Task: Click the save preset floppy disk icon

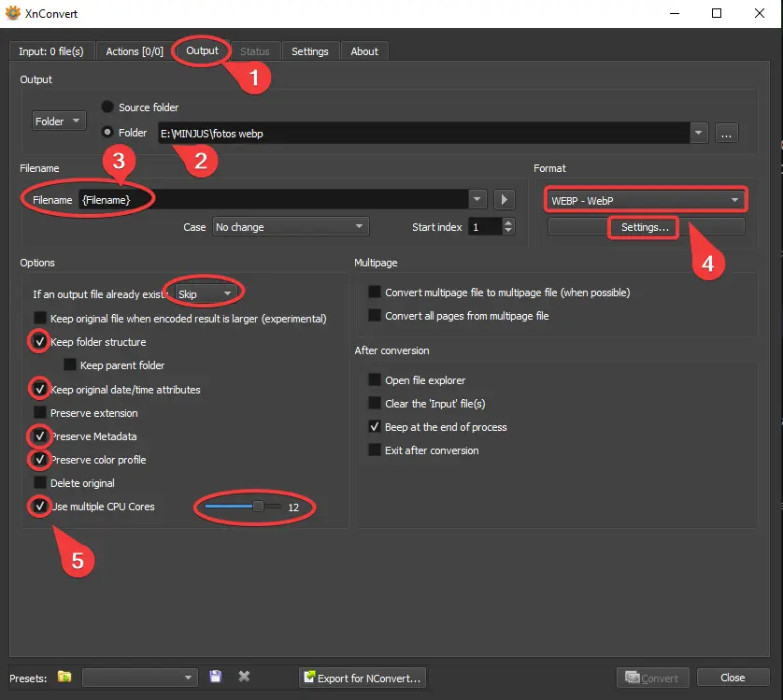Action: click(x=216, y=677)
